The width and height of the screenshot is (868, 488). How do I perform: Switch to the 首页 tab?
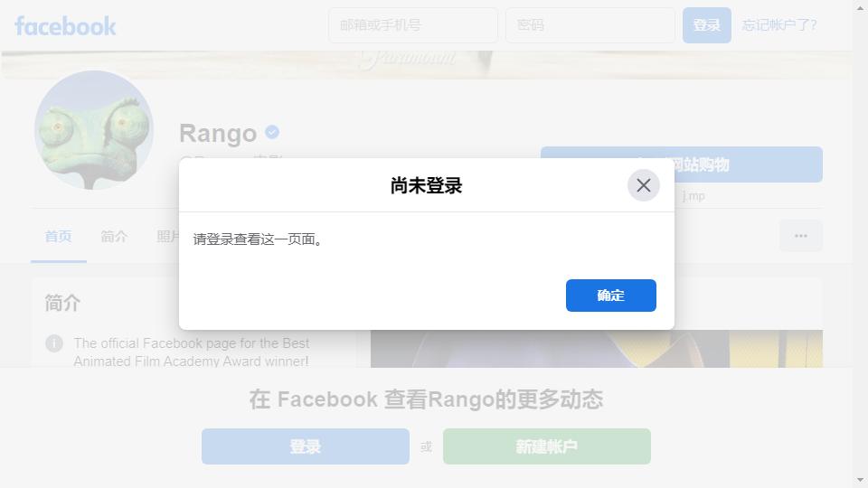pos(58,236)
